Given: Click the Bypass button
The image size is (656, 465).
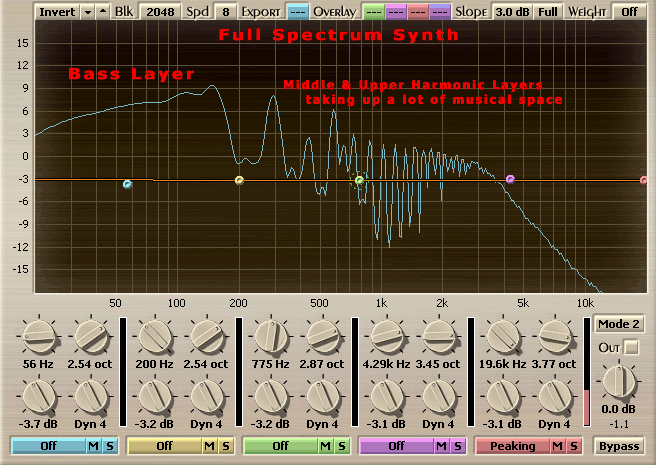Looking at the screenshot, I should (x=619, y=446).
